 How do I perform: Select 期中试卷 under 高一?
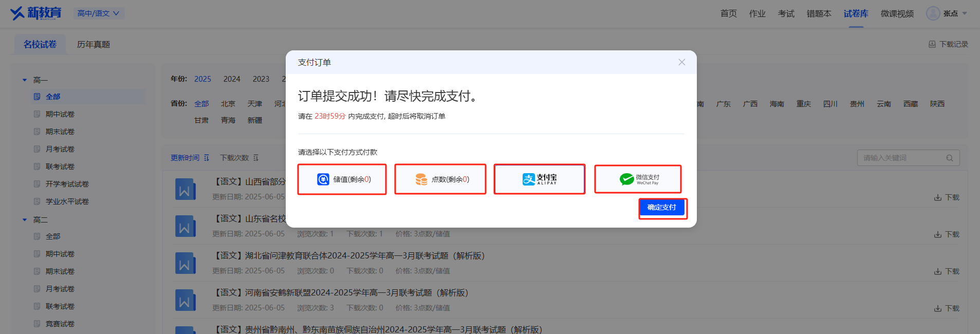pos(60,114)
